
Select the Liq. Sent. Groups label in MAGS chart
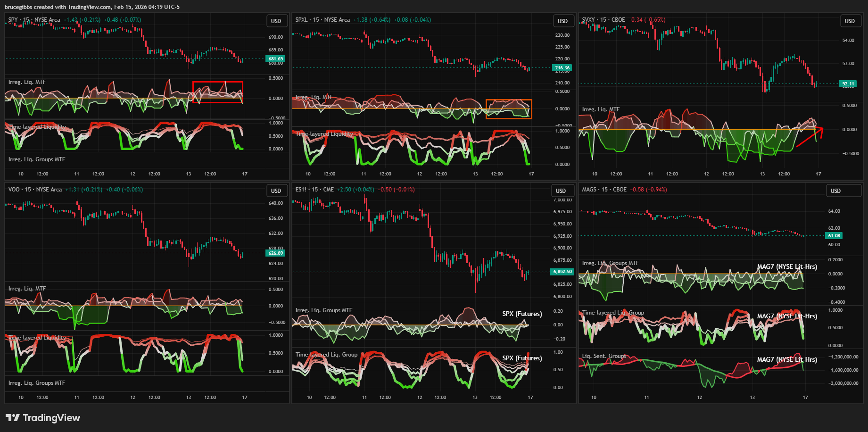coord(604,356)
